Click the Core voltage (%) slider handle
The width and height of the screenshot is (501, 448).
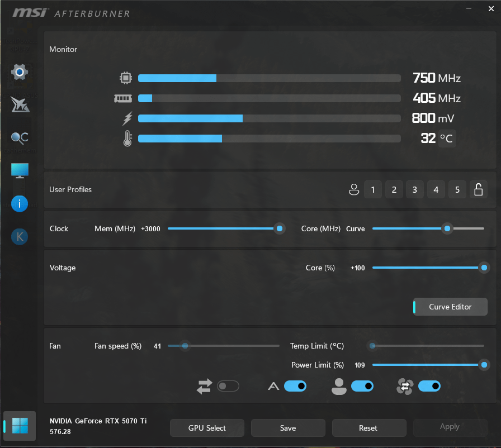click(484, 268)
